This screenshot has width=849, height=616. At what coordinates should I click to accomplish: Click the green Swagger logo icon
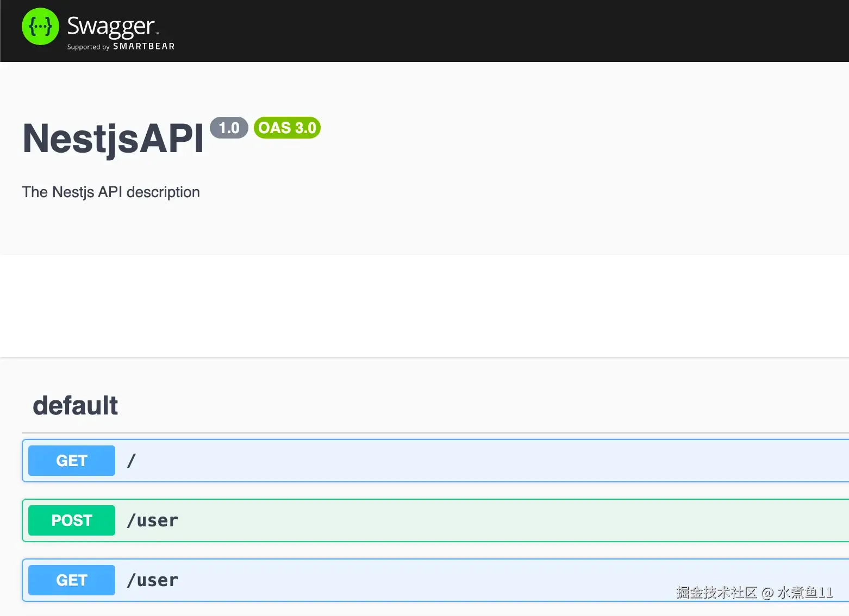pos(40,26)
